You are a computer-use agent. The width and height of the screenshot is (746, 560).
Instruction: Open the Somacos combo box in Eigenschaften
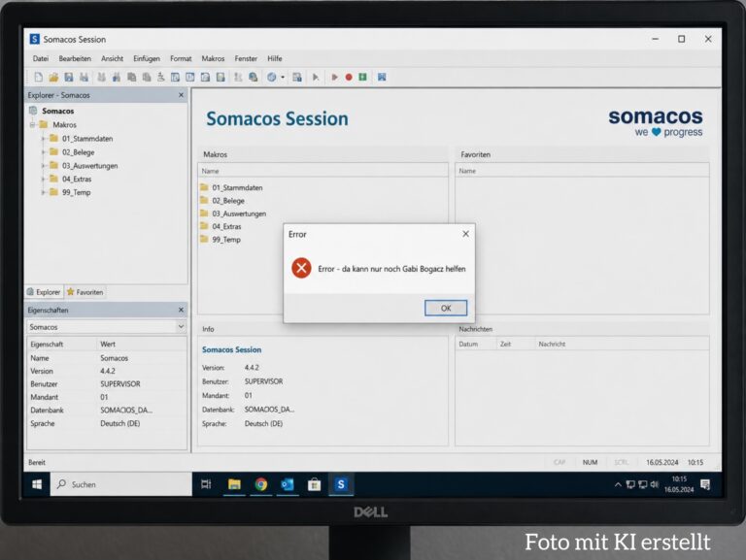pos(106,327)
